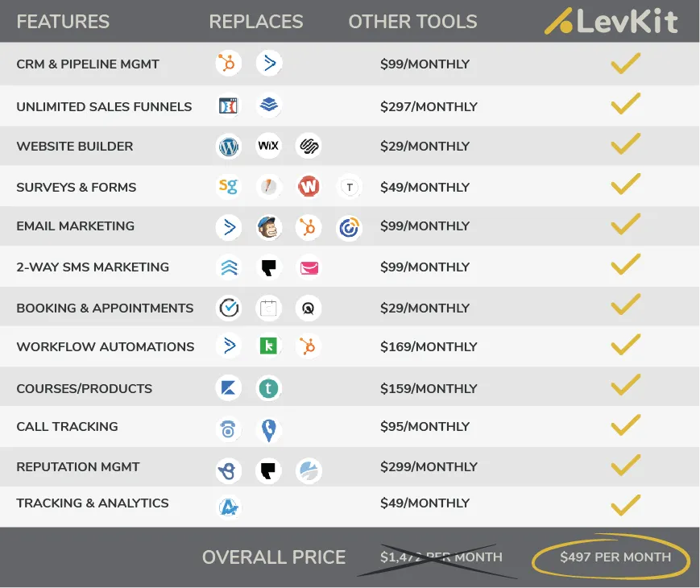The height and width of the screenshot is (588, 700).
Task: Click the OTHER TOOLS column header
Action: point(413,22)
